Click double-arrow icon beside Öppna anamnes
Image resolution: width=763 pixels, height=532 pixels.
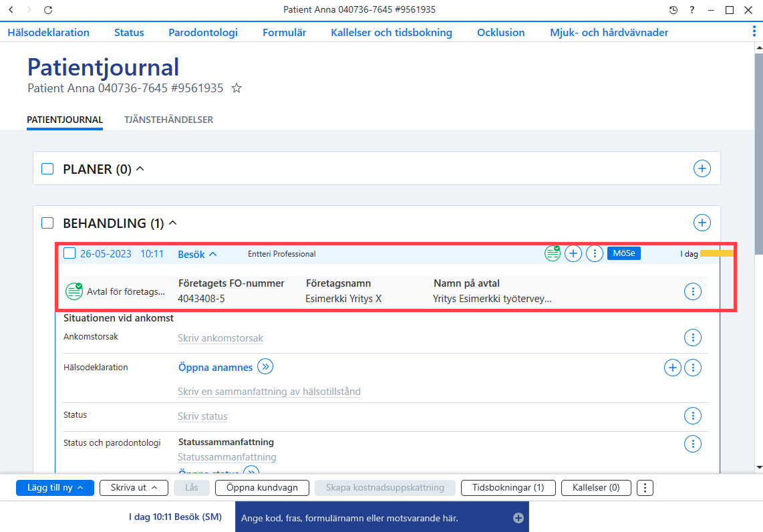pos(265,366)
